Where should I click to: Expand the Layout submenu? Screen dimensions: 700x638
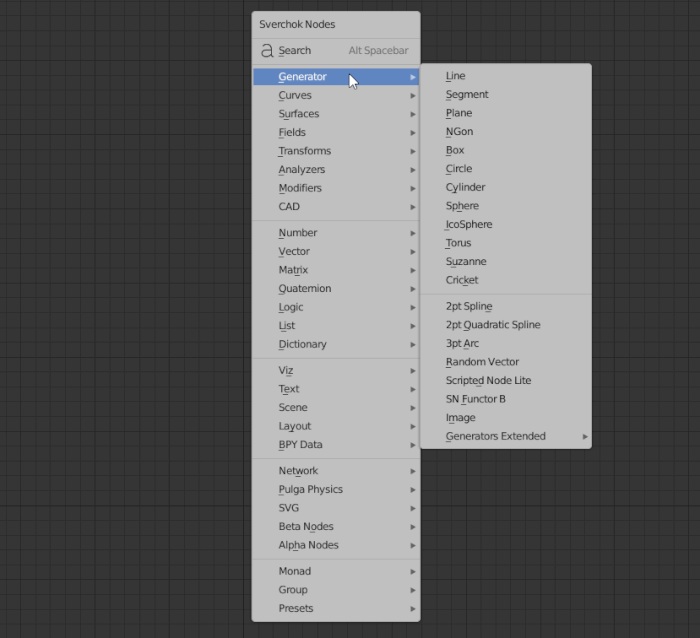pos(336,426)
